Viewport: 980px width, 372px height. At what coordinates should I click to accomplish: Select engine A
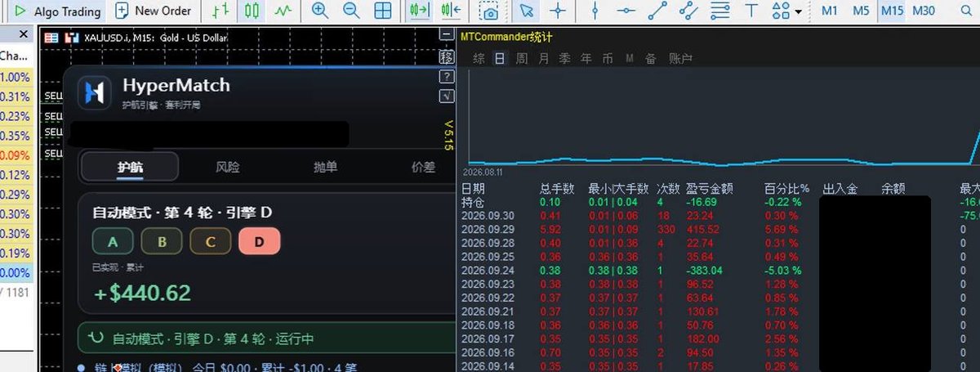click(x=113, y=242)
